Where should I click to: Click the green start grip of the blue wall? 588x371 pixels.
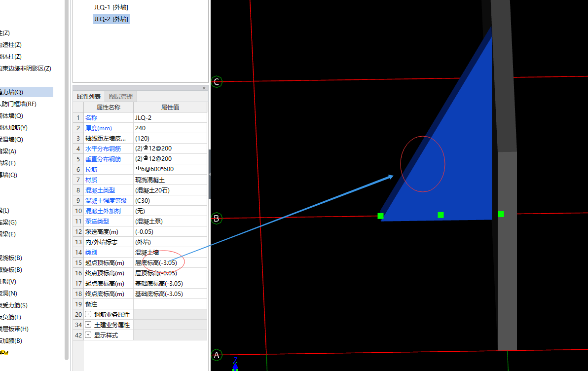click(x=381, y=216)
